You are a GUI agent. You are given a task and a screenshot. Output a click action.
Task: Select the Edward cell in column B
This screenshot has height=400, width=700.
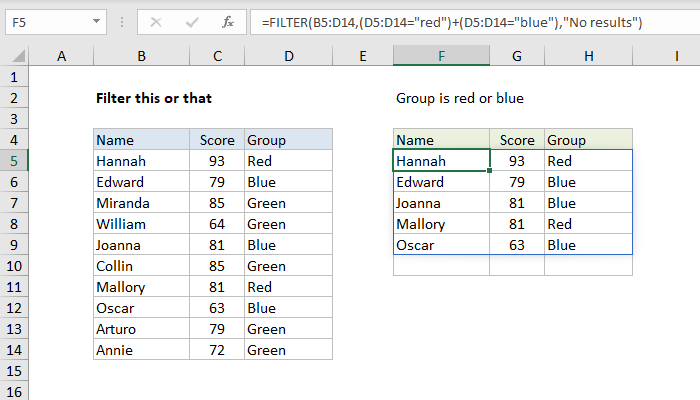[x=142, y=182]
